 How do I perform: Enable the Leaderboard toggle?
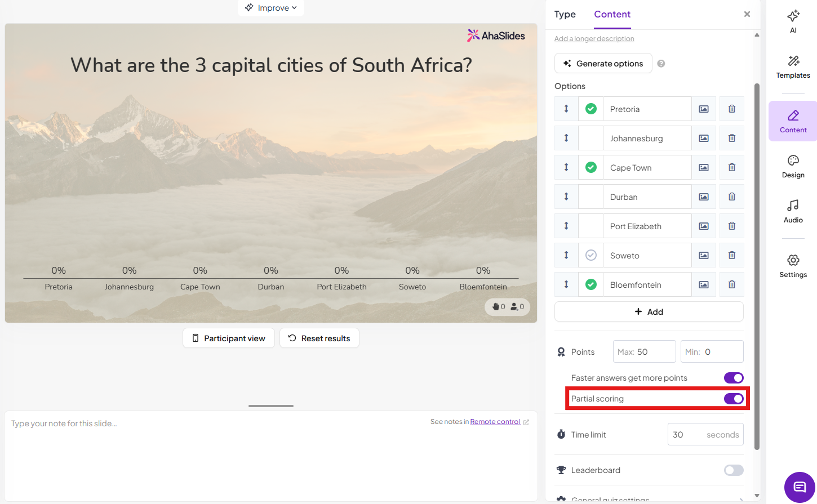[x=734, y=470]
